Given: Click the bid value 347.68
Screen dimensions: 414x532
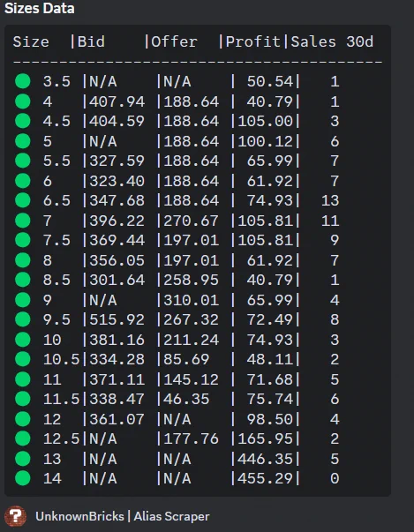Looking at the screenshot, I should point(117,201).
